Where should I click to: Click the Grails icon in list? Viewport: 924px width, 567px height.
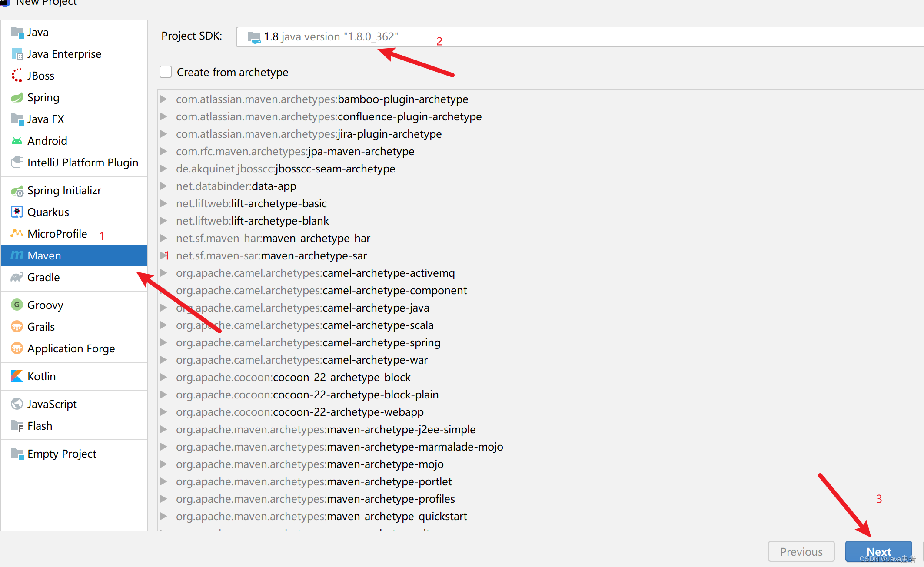point(17,327)
